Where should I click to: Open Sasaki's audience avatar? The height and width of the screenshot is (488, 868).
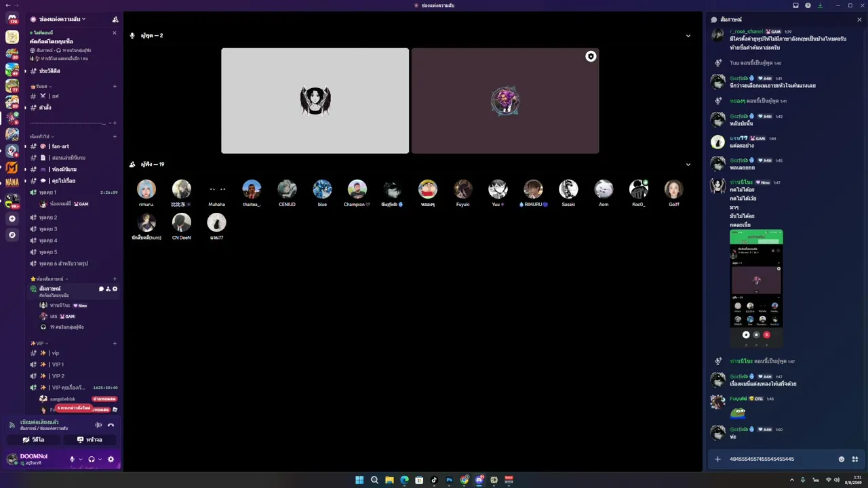(568, 189)
